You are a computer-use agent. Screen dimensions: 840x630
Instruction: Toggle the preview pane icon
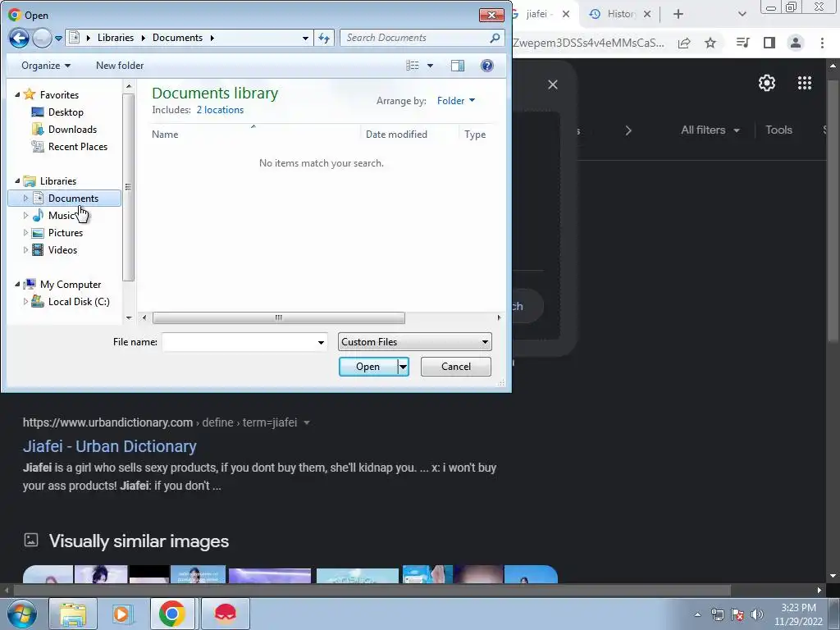point(458,66)
